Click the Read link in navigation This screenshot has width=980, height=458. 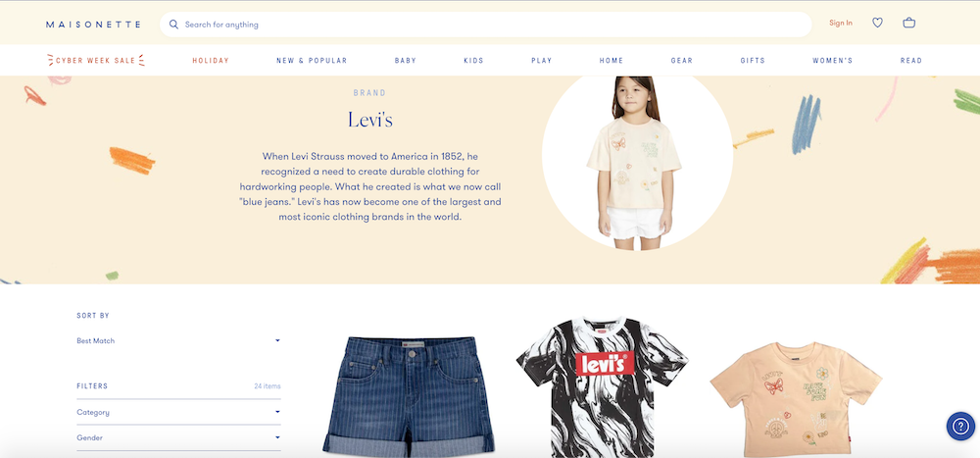pos(911,61)
